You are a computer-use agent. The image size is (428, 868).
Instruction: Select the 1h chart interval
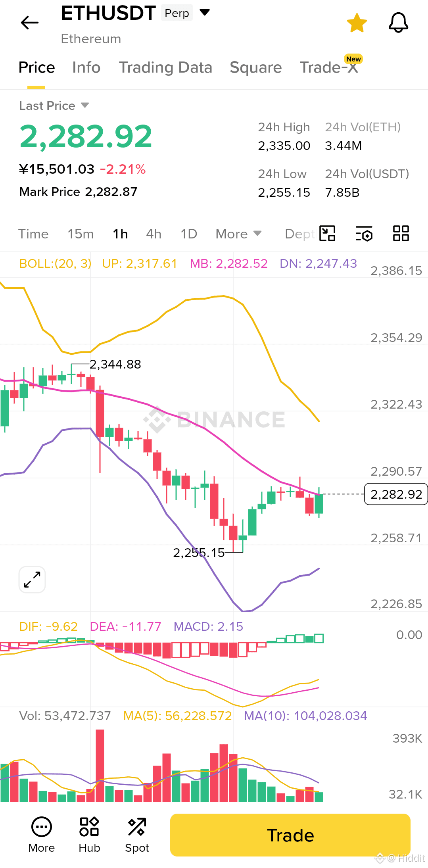pos(120,234)
